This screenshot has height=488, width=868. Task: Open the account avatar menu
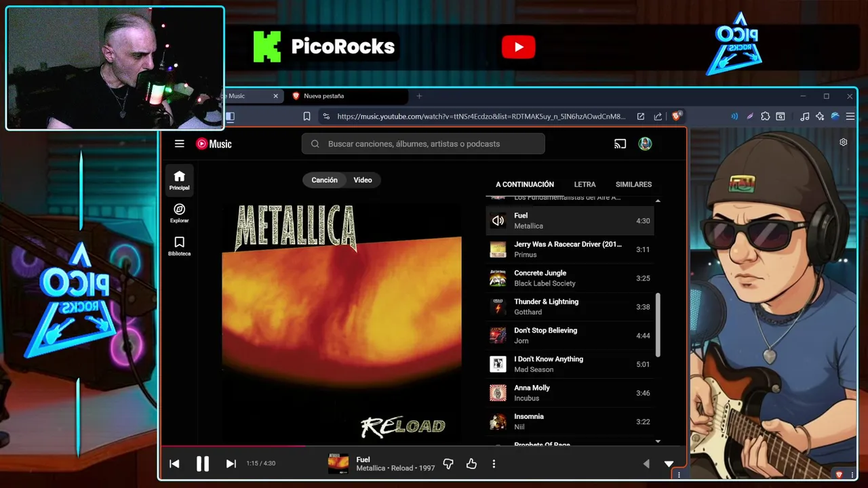pyautogui.click(x=645, y=144)
